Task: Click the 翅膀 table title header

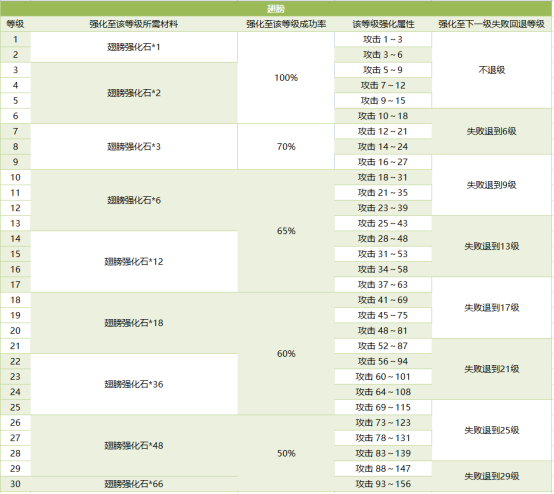Action: click(276, 8)
